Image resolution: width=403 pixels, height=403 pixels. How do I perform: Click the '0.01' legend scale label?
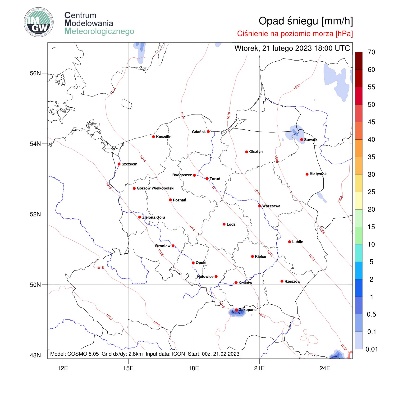coord(371,349)
